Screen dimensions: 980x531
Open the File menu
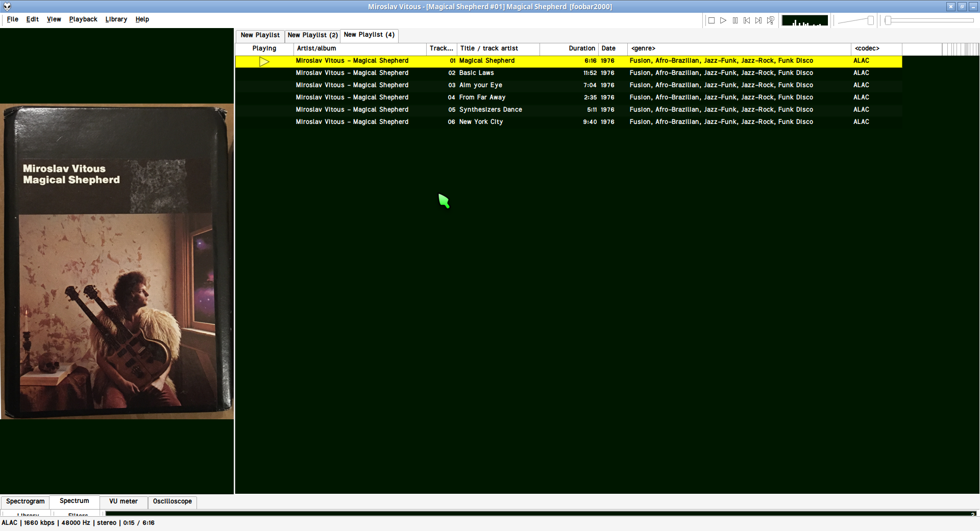pos(13,19)
